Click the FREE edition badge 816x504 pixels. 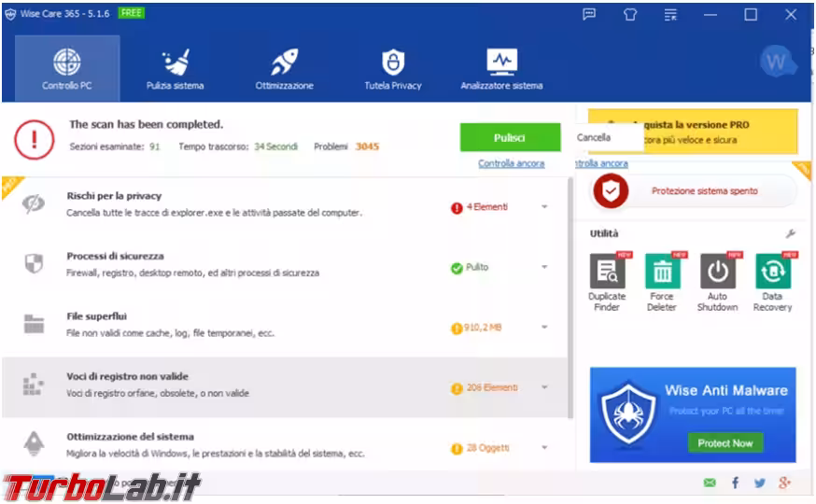point(131,13)
